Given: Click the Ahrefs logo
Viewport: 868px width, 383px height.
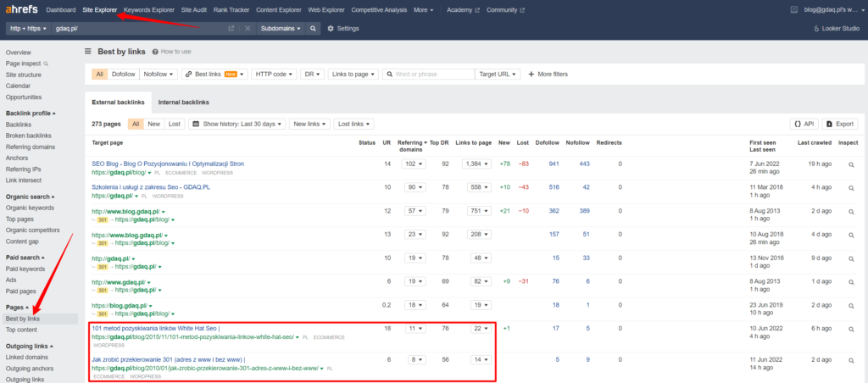Looking at the screenshot, I should click(20, 9).
